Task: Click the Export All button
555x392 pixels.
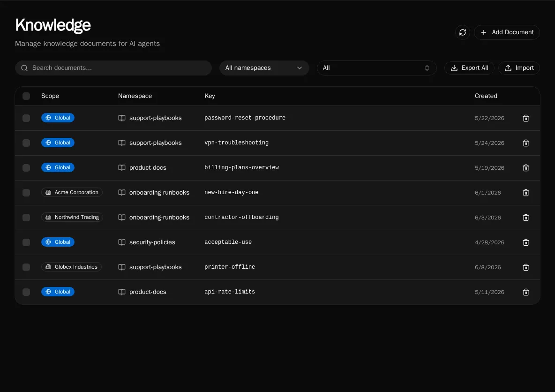Action: coord(469,68)
